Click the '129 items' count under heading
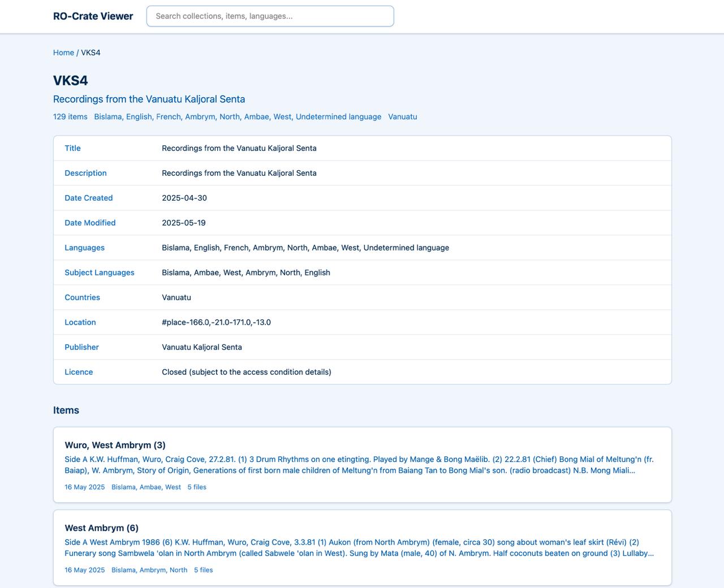 click(70, 117)
